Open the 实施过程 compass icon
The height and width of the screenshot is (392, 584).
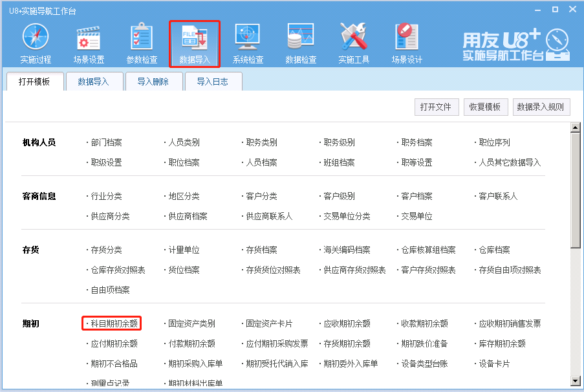point(36,38)
